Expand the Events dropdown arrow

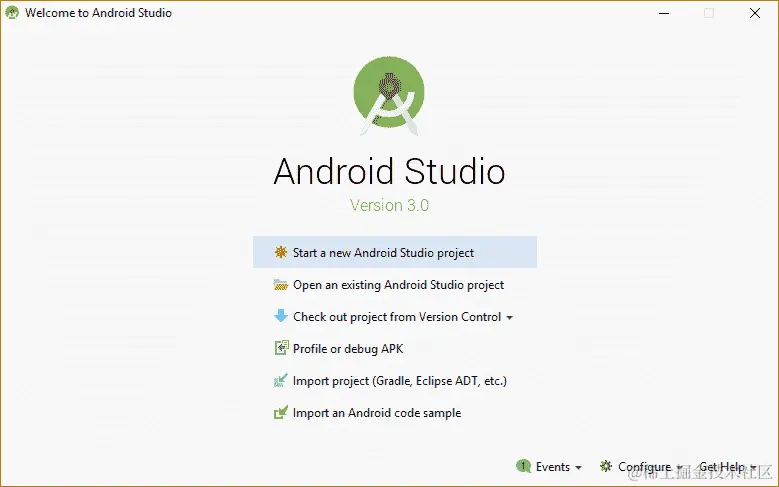click(x=578, y=468)
